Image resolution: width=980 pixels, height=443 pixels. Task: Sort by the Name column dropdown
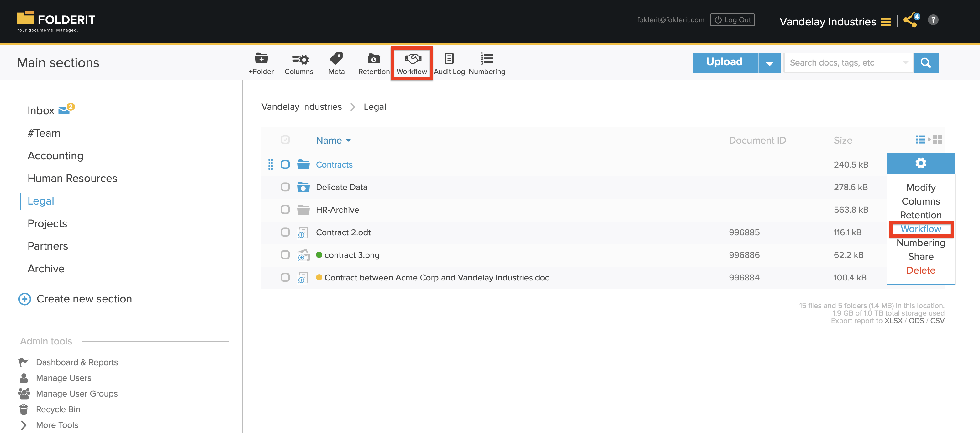point(333,141)
